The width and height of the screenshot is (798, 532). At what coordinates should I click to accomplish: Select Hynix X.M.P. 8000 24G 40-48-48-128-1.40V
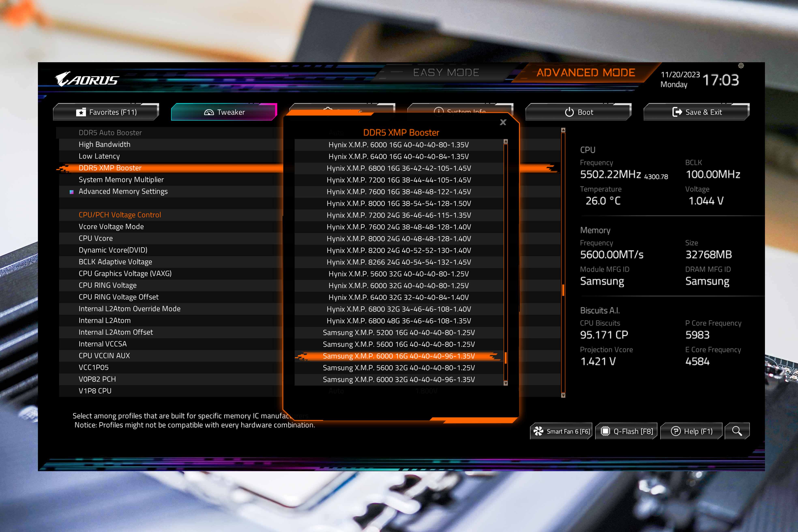point(399,238)
